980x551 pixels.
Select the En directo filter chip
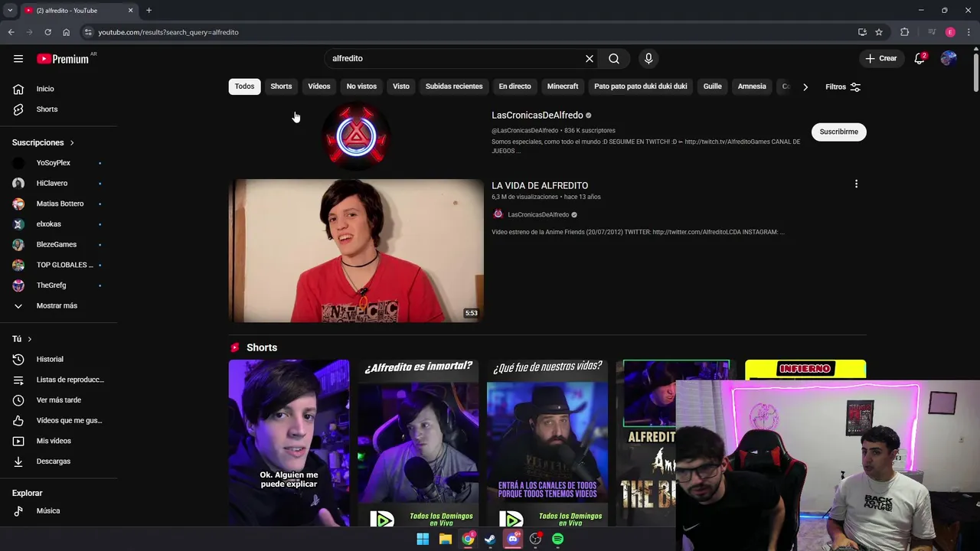[514, 86]
